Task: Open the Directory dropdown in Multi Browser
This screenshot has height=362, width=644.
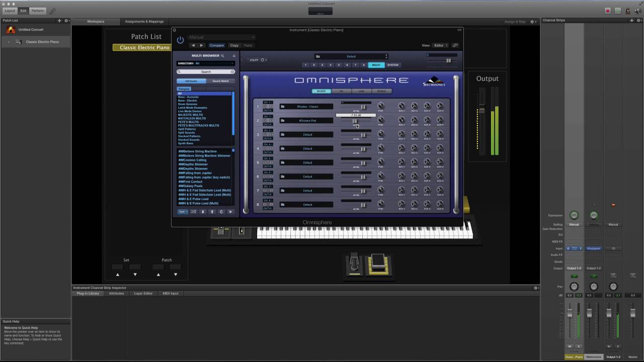Action: click(x=205, y=63)
